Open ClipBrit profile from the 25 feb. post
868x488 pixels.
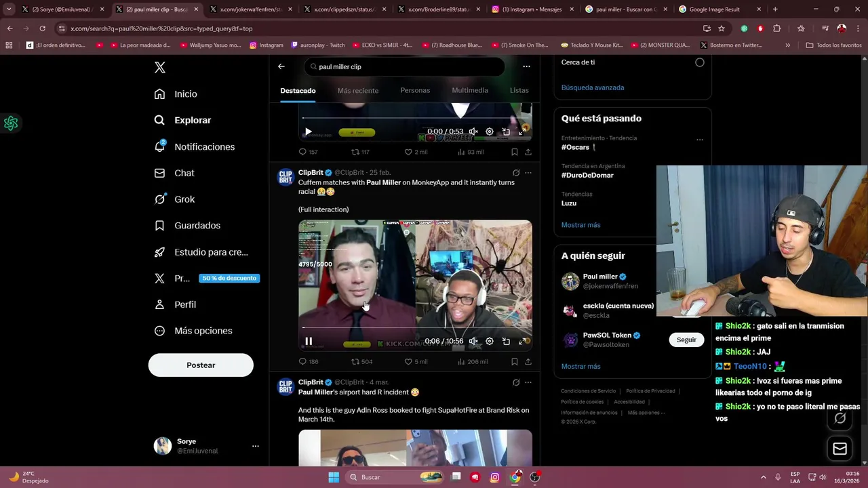tap(311, 173)
